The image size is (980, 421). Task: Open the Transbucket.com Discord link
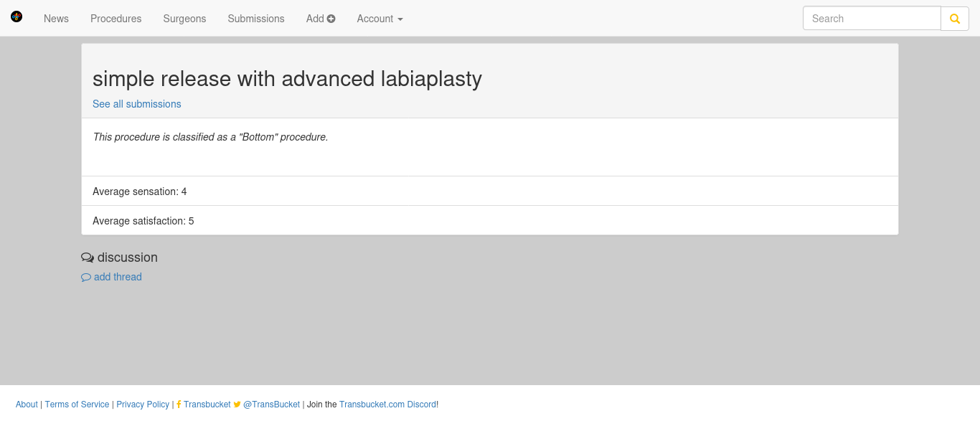coord(387,405)
